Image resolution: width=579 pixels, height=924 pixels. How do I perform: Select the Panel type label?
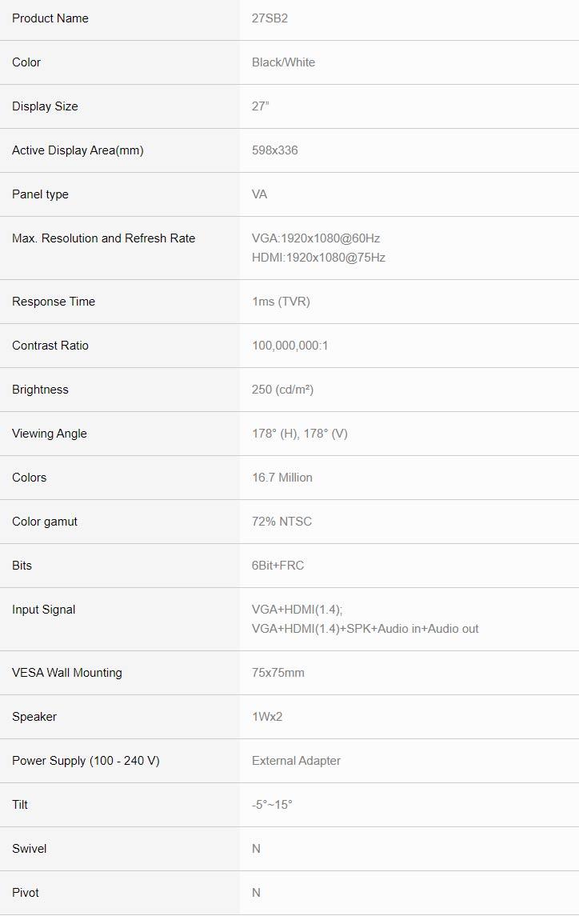(40, 194)
